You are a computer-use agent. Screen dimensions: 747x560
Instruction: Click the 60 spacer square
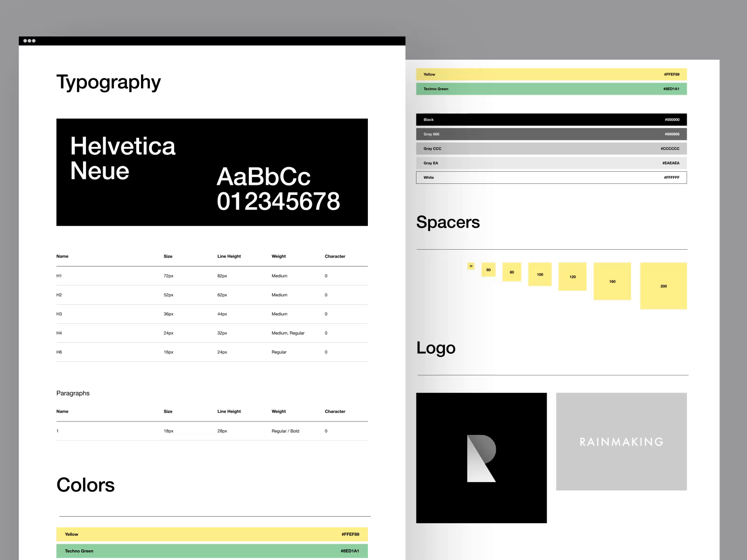[x=488, y=270]
